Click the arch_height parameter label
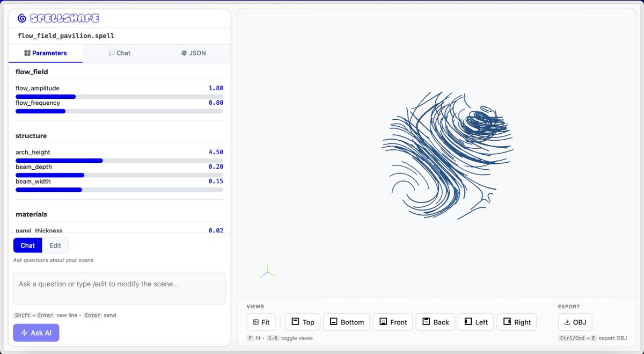 point(33,152)
